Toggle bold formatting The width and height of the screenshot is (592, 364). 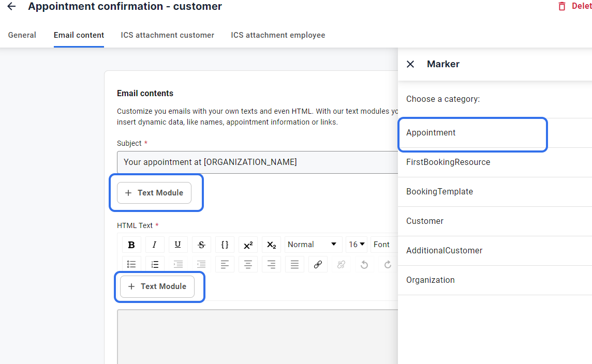(x=131, y=245)
